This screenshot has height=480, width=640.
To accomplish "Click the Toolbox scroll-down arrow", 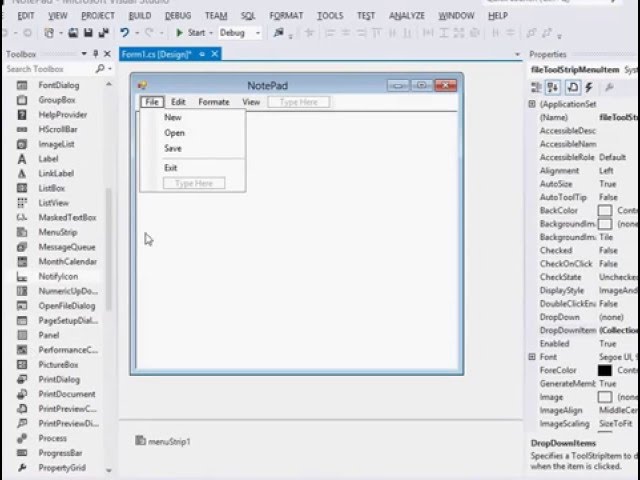I will coord(109,470).
